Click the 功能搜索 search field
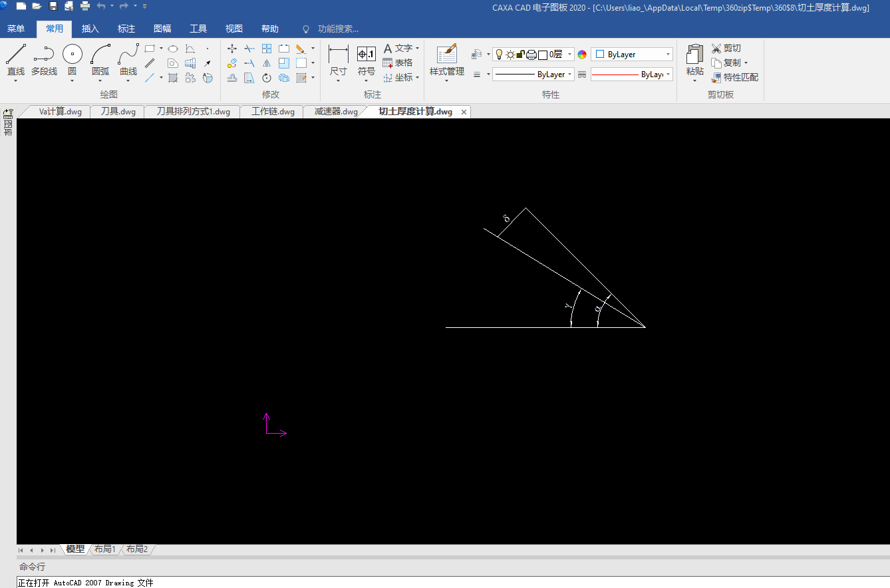 point(338,29)
